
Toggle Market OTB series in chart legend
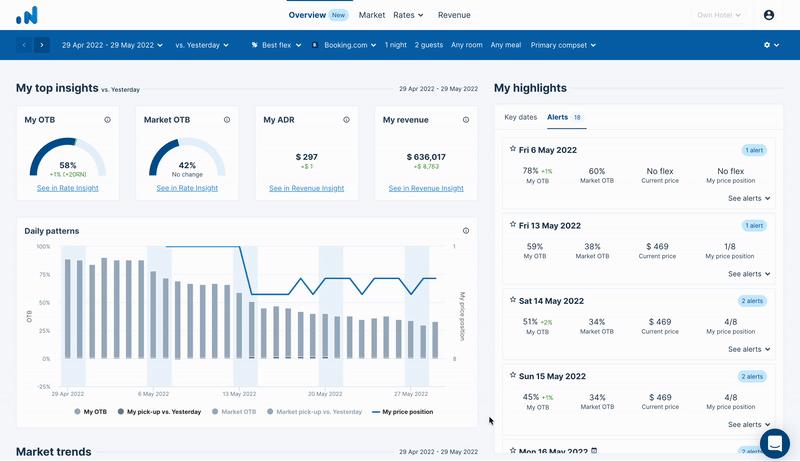[234, 412]
